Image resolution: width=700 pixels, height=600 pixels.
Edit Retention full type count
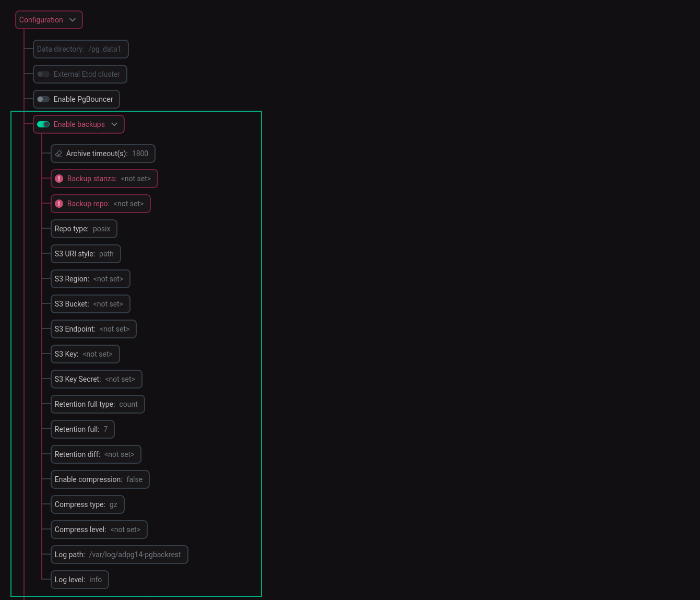pos(98,404)
